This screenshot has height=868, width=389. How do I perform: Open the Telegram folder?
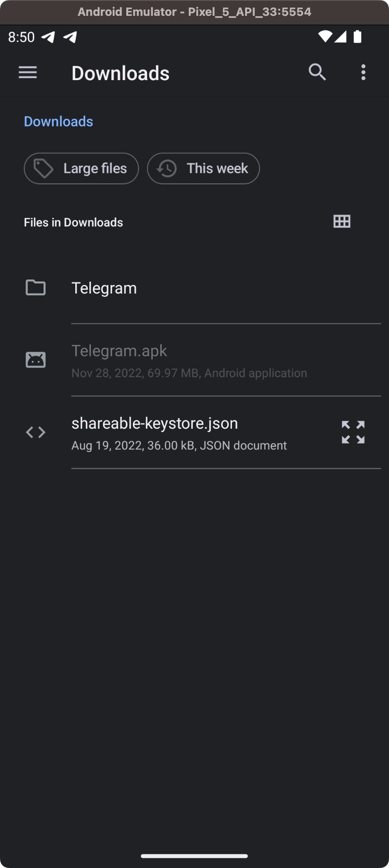[104, 288]
